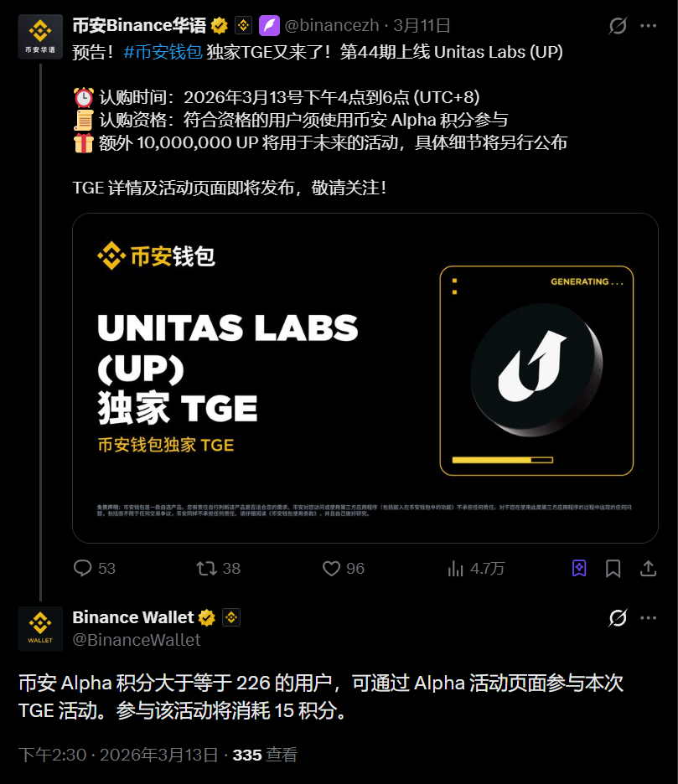
Task: Click the purple bookmark extension icon
Action: (579, 569)
